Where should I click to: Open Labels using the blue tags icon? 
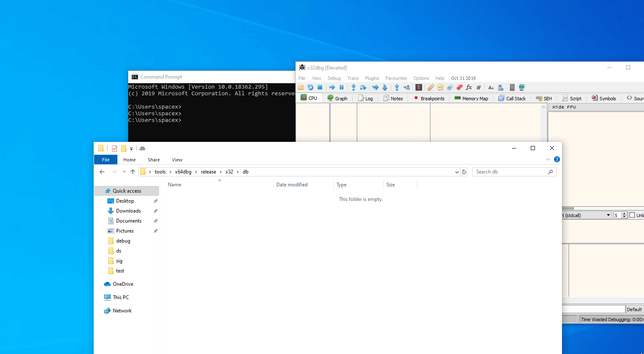(450, 87)
